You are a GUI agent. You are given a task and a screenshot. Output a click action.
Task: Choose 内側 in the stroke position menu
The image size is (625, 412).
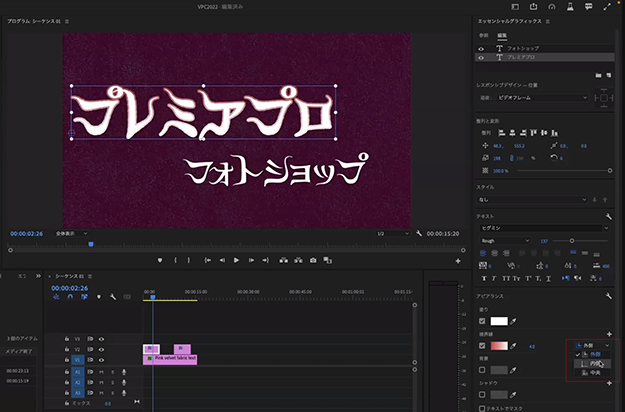coord(592,363)
